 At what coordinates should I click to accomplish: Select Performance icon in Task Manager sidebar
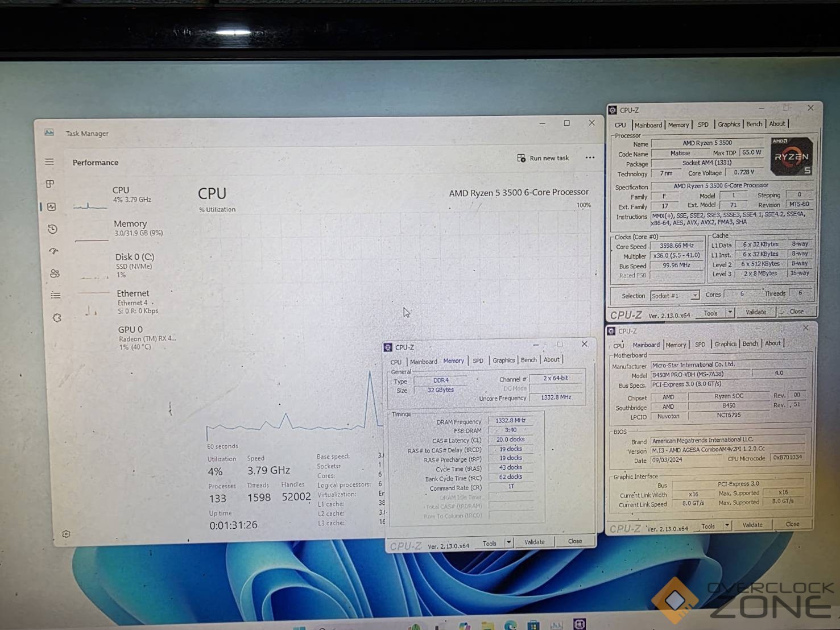point(52,207)
